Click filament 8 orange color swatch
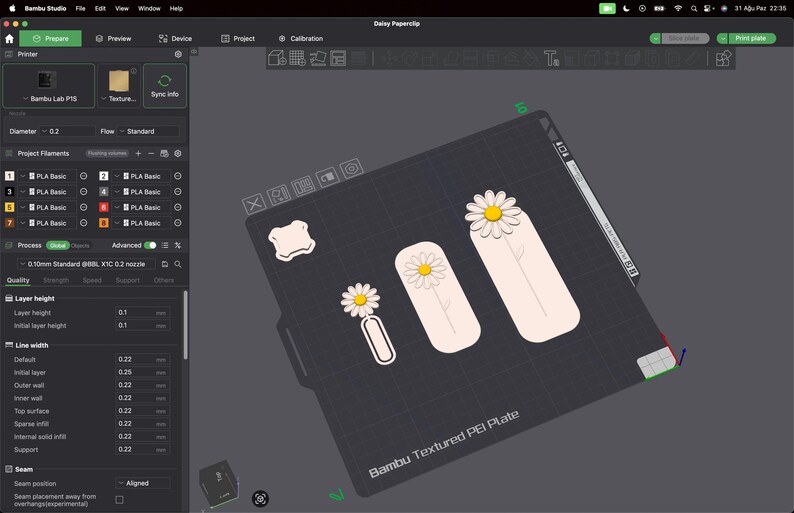 click(x=103, y=223)
